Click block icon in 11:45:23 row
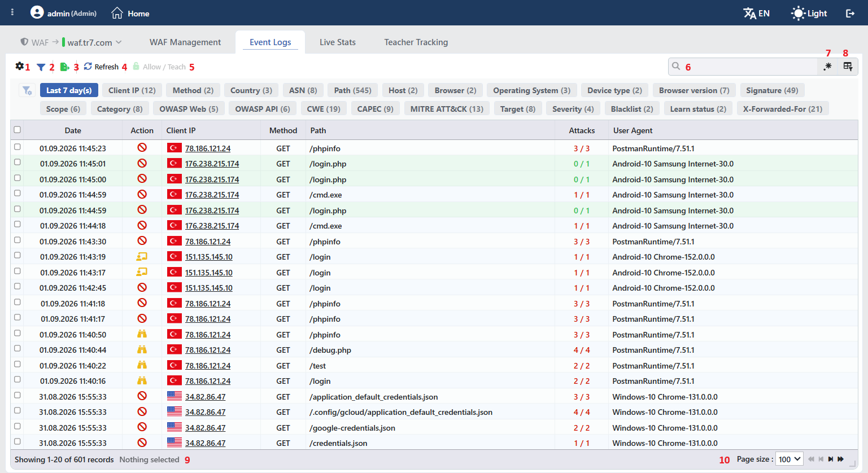This screenshot has width=868, height=473. coord(142,147)
